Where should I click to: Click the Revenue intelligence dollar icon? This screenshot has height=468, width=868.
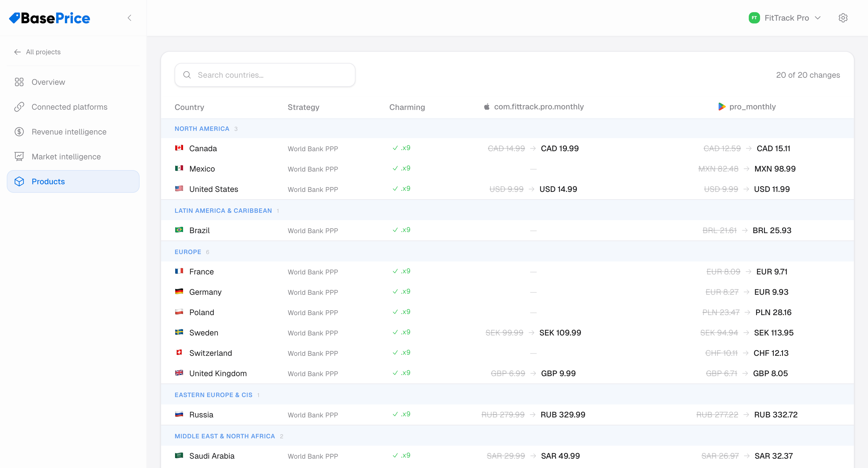19,132
